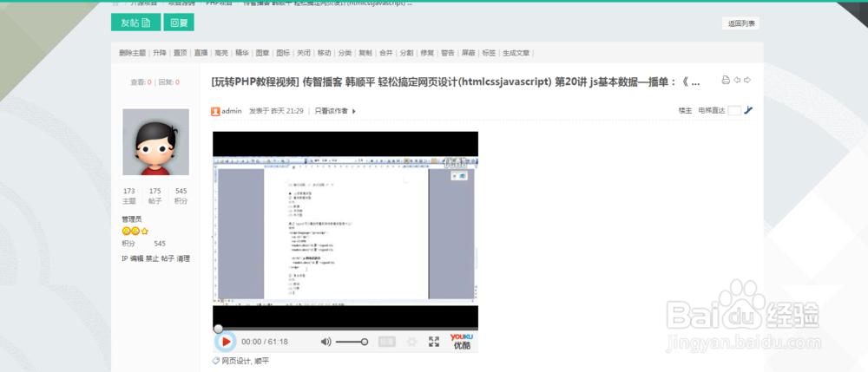Viewport: 868px width, 372px height.
Task: Choose 复制 to copy the thread
Action: [x=365, y=53]
